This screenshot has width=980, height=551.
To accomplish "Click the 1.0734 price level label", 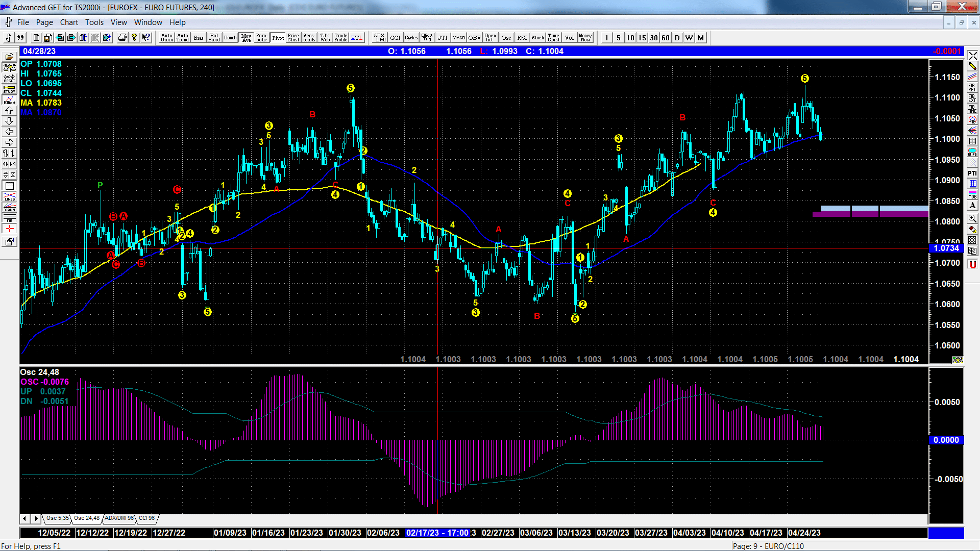I will [x=946, y=248].
